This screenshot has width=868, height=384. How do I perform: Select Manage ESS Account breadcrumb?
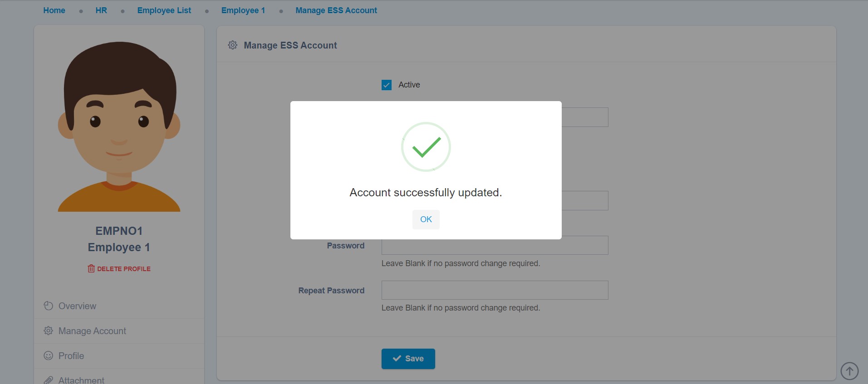click(336, 10)
